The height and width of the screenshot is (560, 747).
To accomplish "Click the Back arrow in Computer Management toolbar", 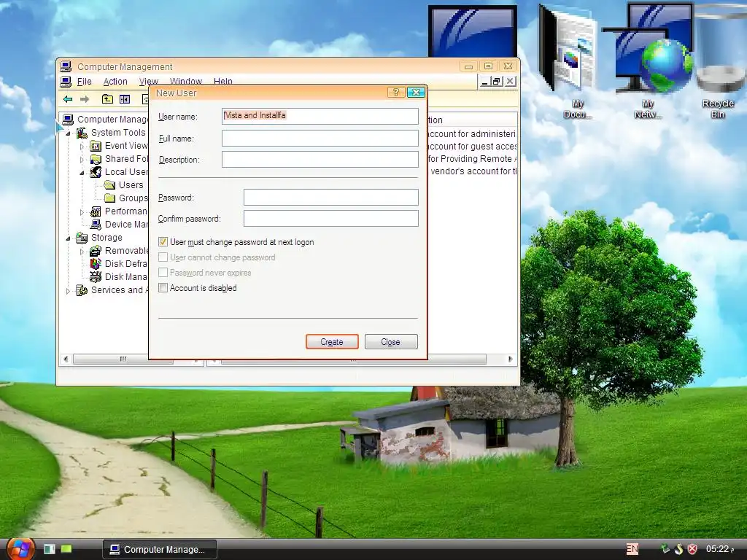I will point(68,99).
